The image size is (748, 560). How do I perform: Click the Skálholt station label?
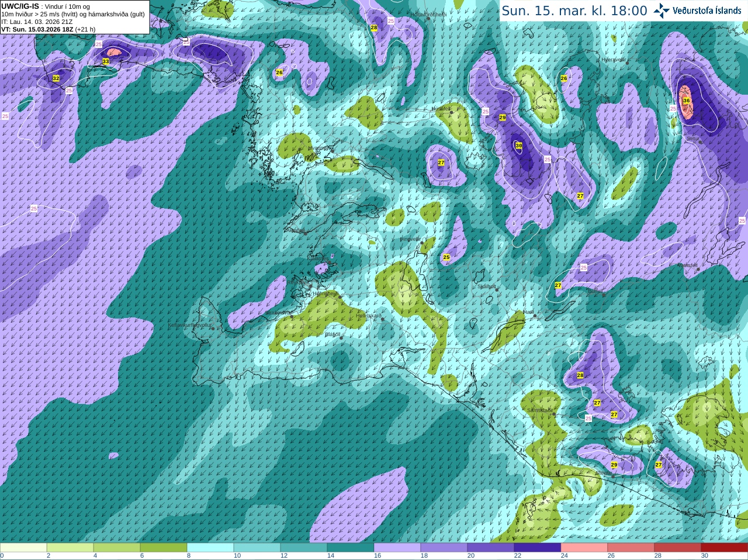487,286
